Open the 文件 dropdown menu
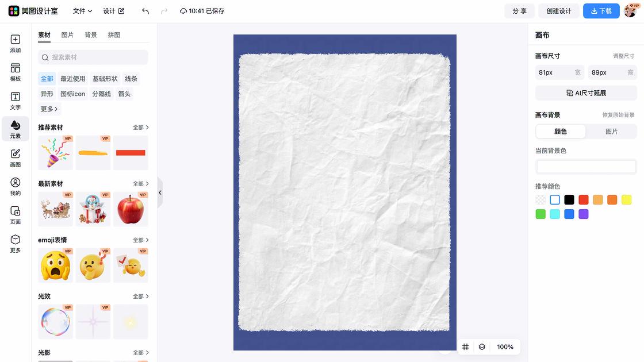 click(x=82, y=11)
